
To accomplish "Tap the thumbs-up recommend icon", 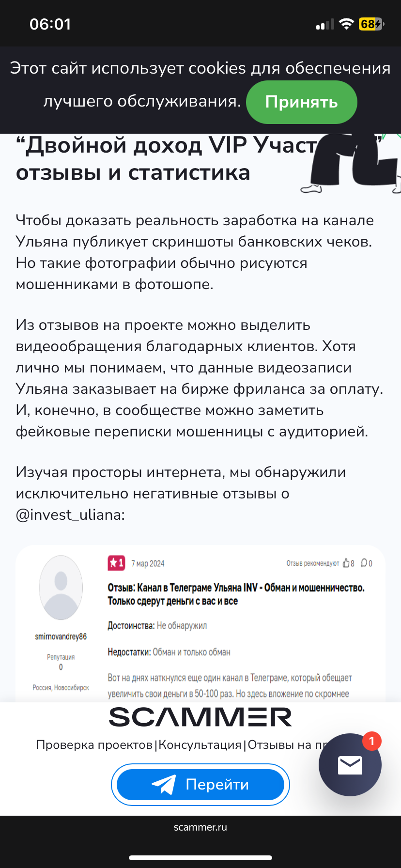I will 346,563.
